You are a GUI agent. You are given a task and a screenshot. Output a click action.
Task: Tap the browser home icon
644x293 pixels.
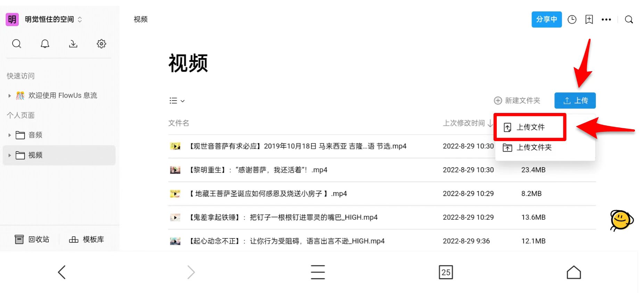pos(573,272)
